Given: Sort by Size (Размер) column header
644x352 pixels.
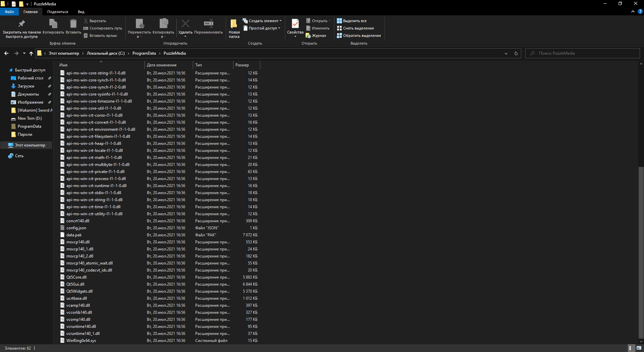Looking at the screenshot, I should click(x=247, y=65).
